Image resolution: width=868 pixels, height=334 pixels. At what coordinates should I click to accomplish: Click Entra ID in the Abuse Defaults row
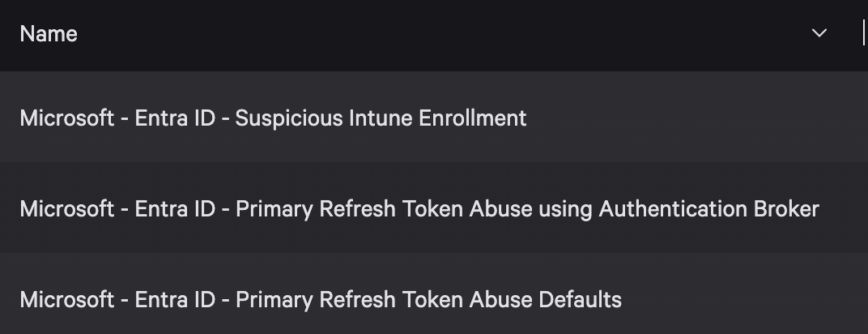(x=175, y=300)
